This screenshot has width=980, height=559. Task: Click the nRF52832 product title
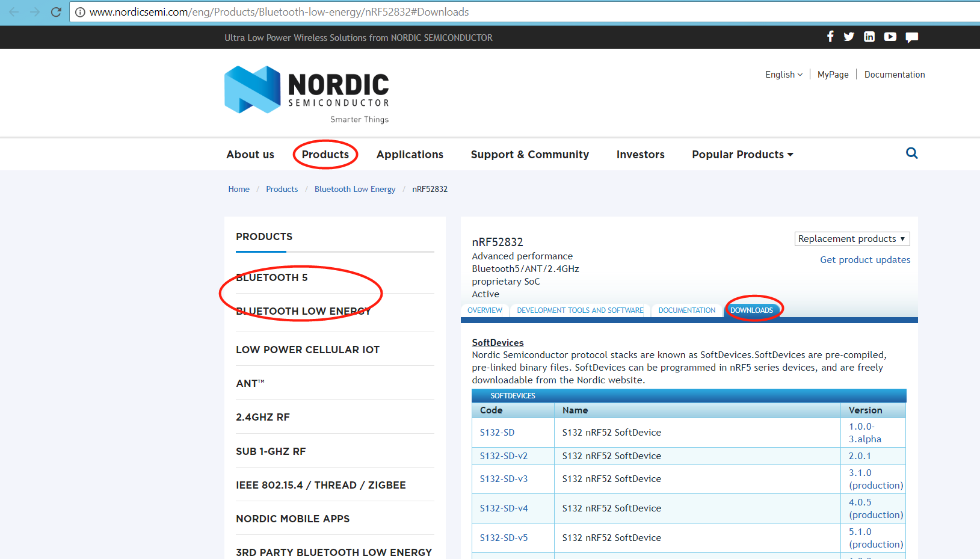498,242
